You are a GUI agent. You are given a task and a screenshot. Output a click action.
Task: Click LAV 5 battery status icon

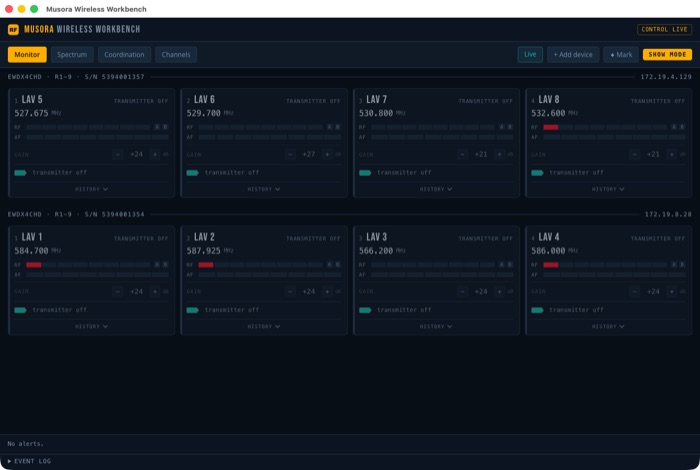coord(20,173)
